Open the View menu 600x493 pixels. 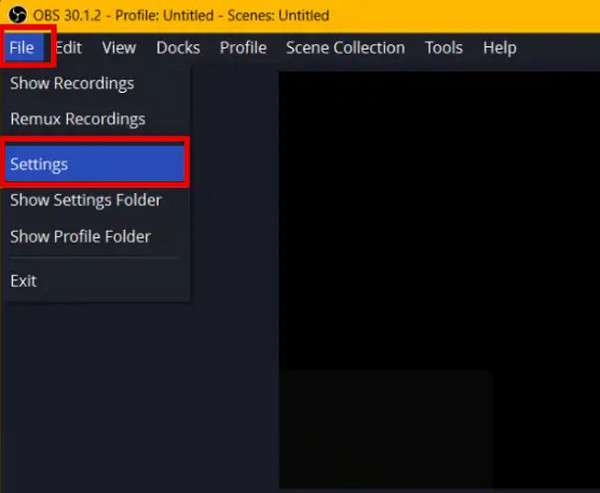pyautogui.click(x=119, y=48)
